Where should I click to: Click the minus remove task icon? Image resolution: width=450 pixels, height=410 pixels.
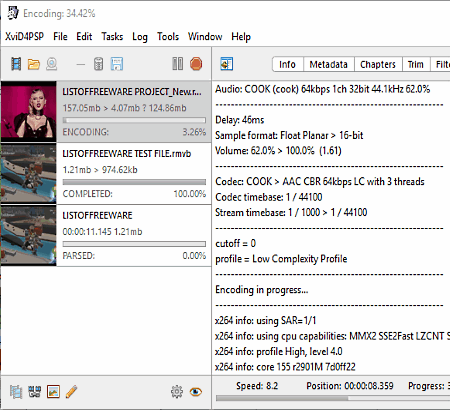pyautogui.click(x=81, y=64)
